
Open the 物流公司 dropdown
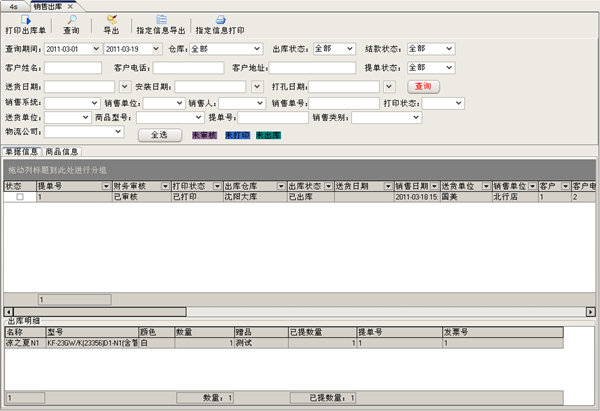click(118, 131)
